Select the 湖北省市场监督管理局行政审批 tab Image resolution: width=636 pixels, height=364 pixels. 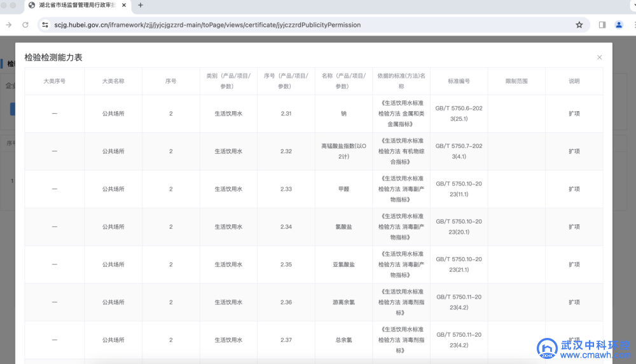coord(77,5)
